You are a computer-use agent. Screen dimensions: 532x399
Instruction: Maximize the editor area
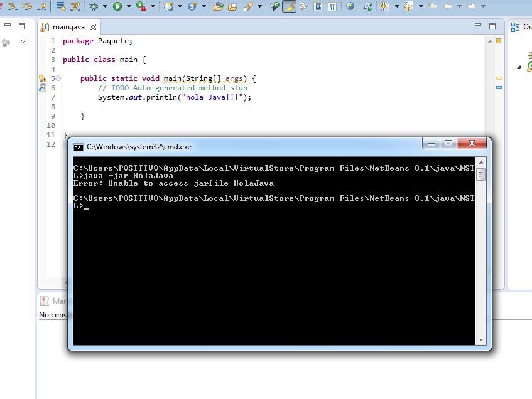click(492, 26)
